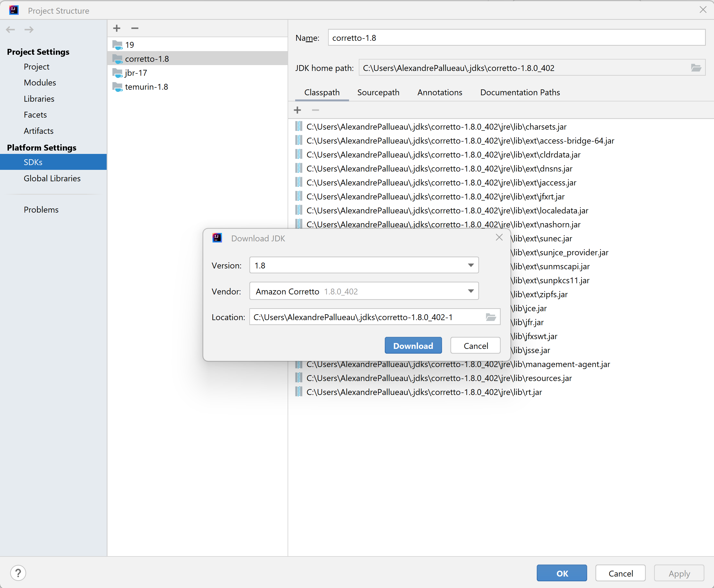Open the Vendor Amazon Corretto dropdown

click(x=471, y=291)
